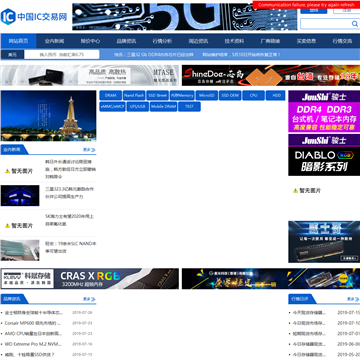The width and height of the screenshot is (360, 360).
Task: Open JunShi DIABLO RGB 暗影系列 ad
Action: [324, 155]
